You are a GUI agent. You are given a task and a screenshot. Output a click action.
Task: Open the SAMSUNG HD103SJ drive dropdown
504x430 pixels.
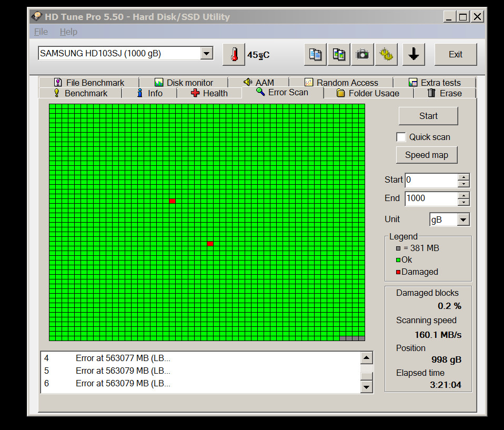click(206, 53)
